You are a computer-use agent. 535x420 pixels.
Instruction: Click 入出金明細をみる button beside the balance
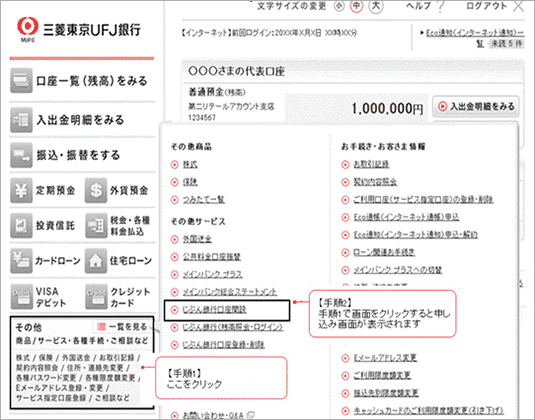tap(476, 107)
